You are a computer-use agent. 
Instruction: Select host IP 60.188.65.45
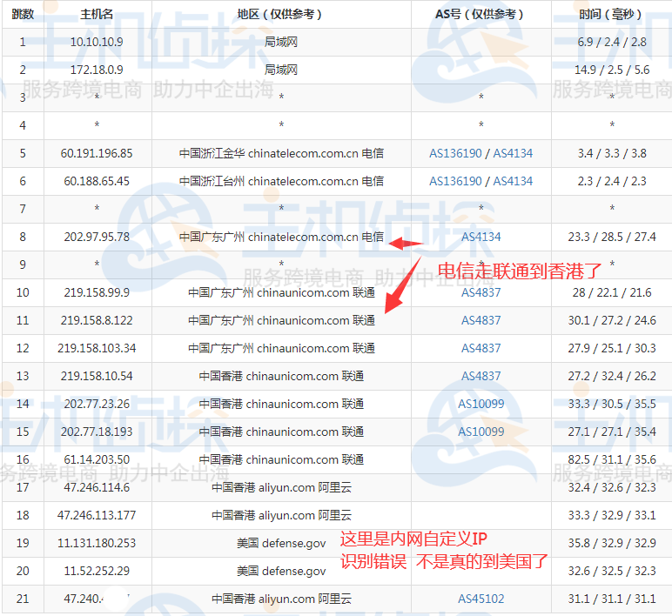(x=97, y=181)
